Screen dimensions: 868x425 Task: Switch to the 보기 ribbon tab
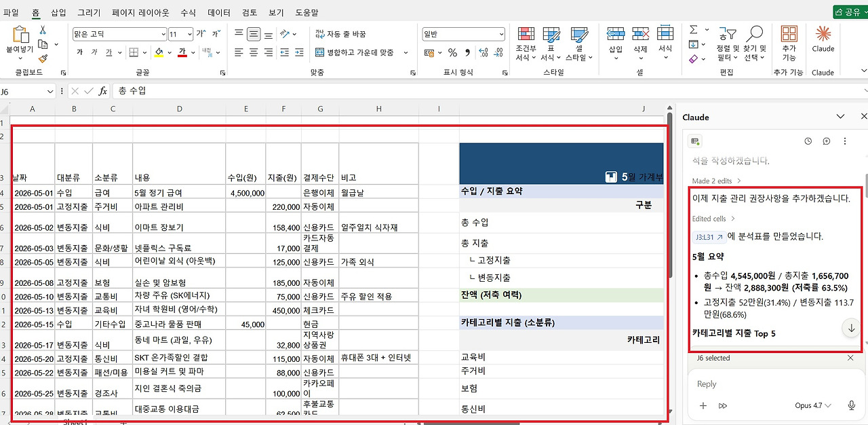pos(276,12)
